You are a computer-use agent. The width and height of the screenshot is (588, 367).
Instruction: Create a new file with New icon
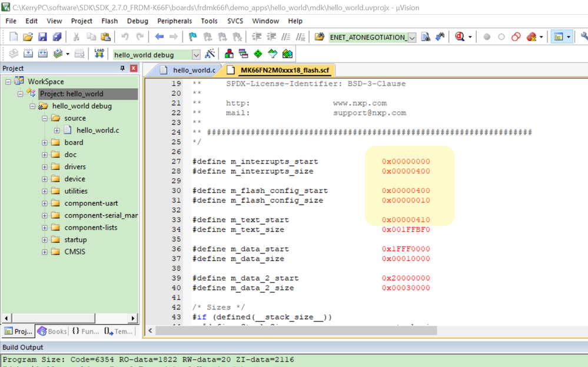[14, 36]
